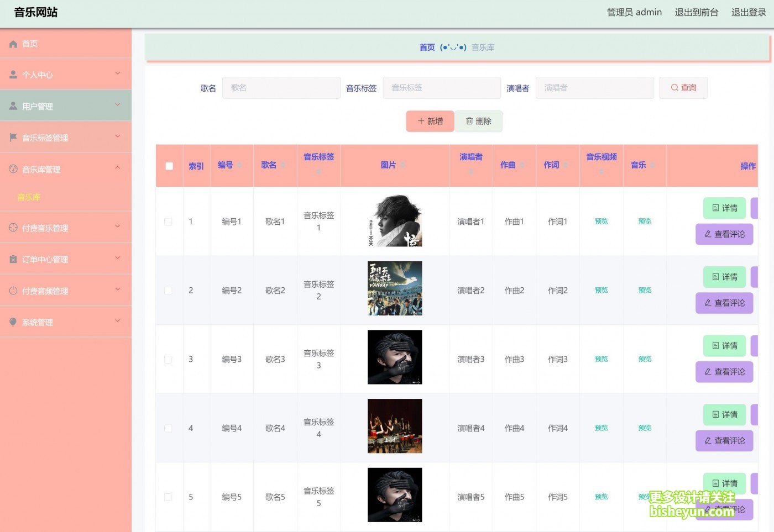Expand the 个人中心 sidebar menu chevron
774x532 pixels.
117,73
